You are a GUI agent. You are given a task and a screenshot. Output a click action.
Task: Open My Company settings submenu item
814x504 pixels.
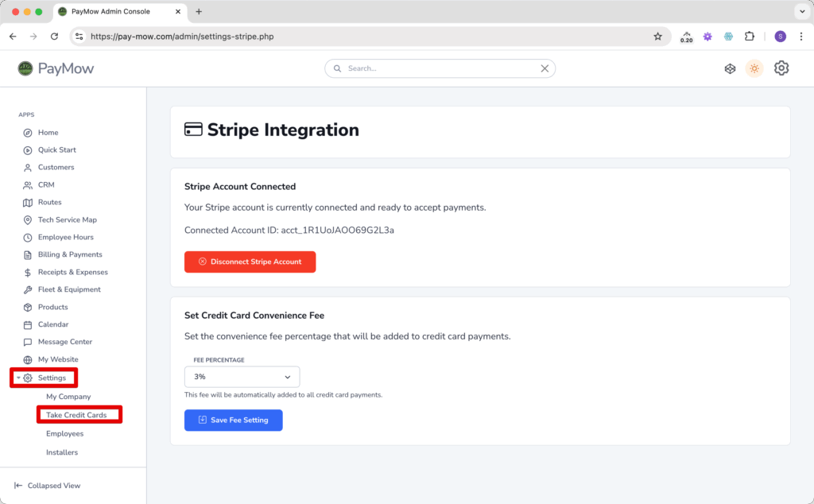[68, 397]
